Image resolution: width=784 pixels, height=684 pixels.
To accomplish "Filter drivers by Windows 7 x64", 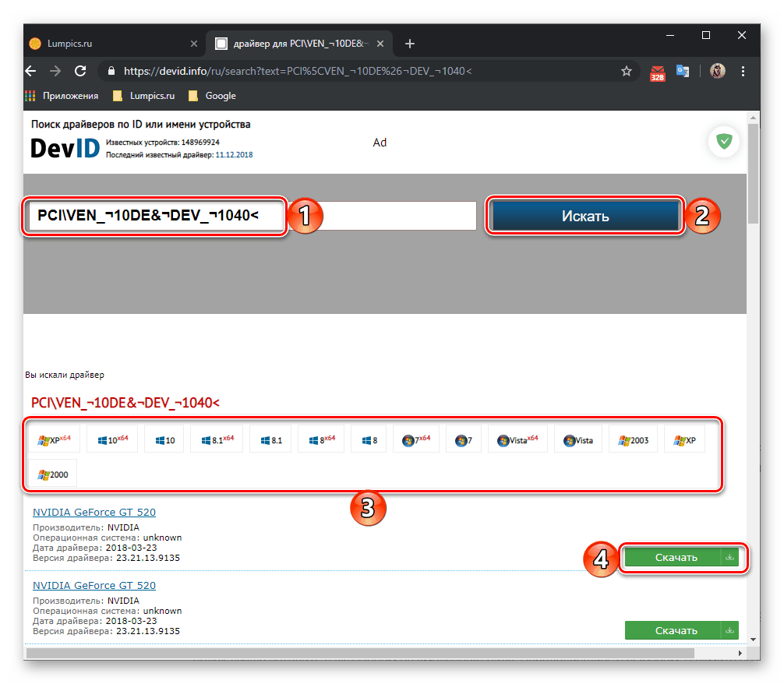I will pos(416,440).
